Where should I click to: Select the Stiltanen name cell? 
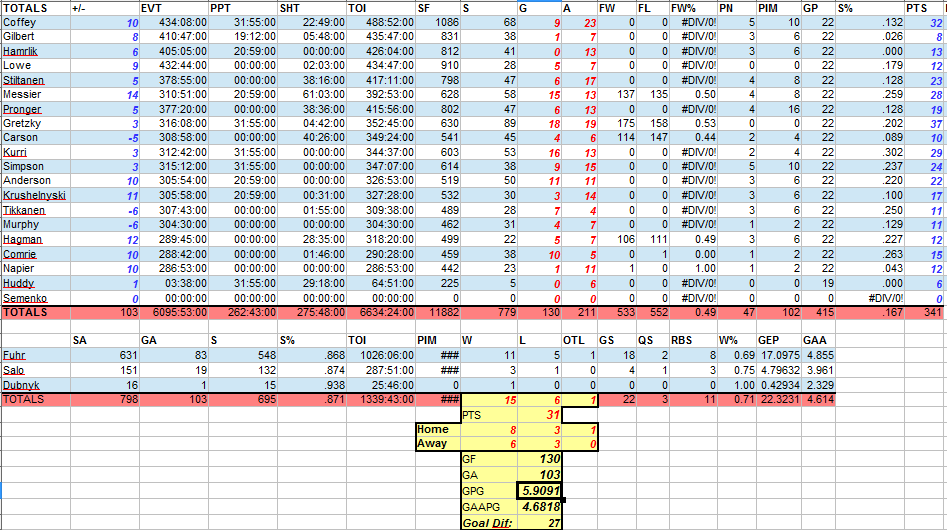[x=36, y=80]
